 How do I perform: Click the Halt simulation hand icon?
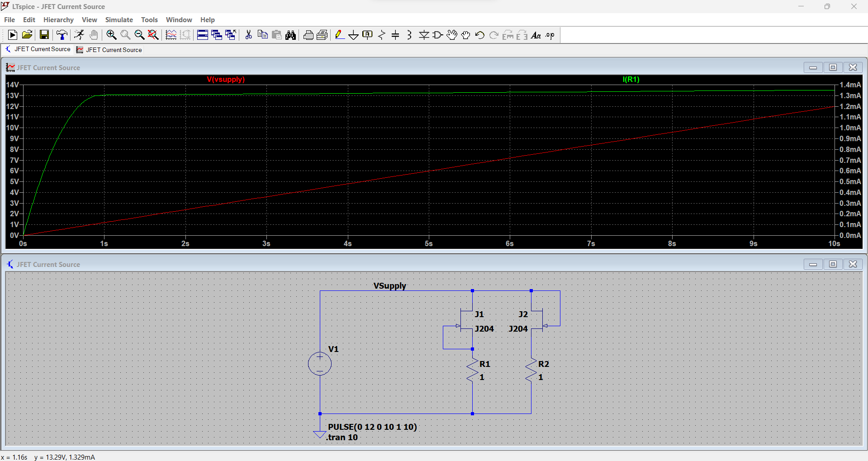[94, 35]
